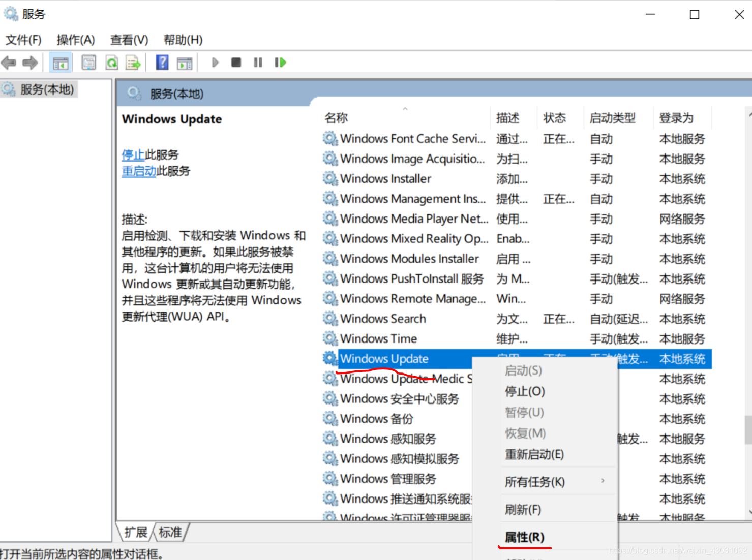The height and width of the screenshot is (560, 752).
Task: Open the 操作(A) menu
Action: point(76,40)
